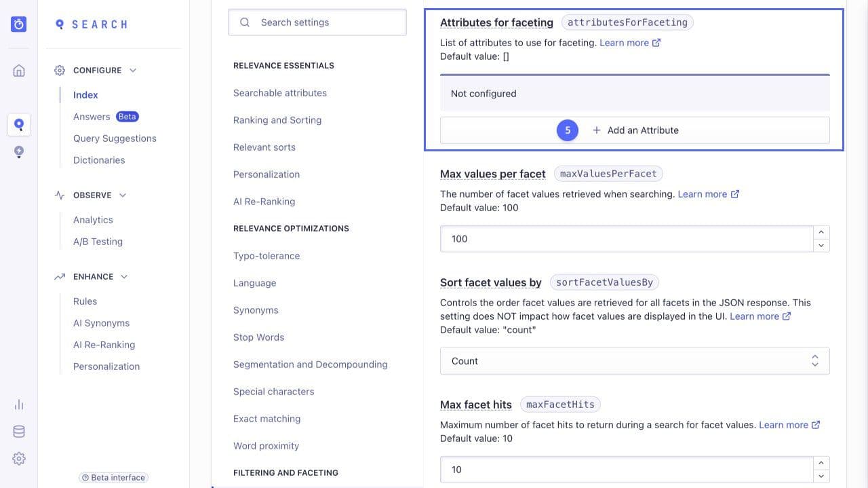Go to Relevant sorts settings
Image resolution: width=868 pixels, height=488 pixels.
pos(264,147)
